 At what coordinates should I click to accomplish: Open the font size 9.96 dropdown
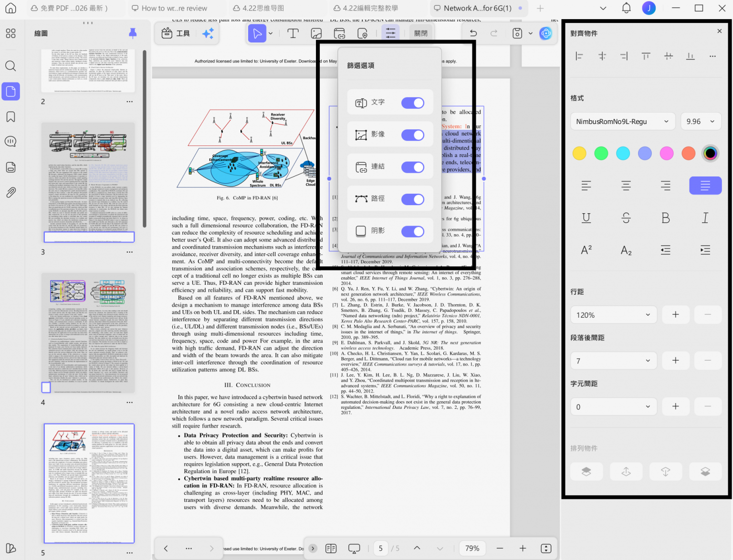pyautogui.click(x=701, y=122)
